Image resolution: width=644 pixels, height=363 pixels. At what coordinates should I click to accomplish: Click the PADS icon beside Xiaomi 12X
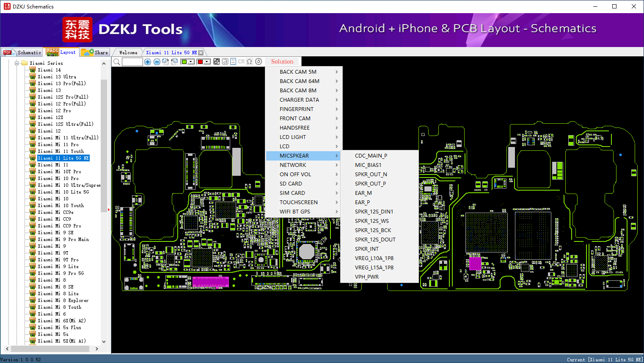[x=33, y=117]
